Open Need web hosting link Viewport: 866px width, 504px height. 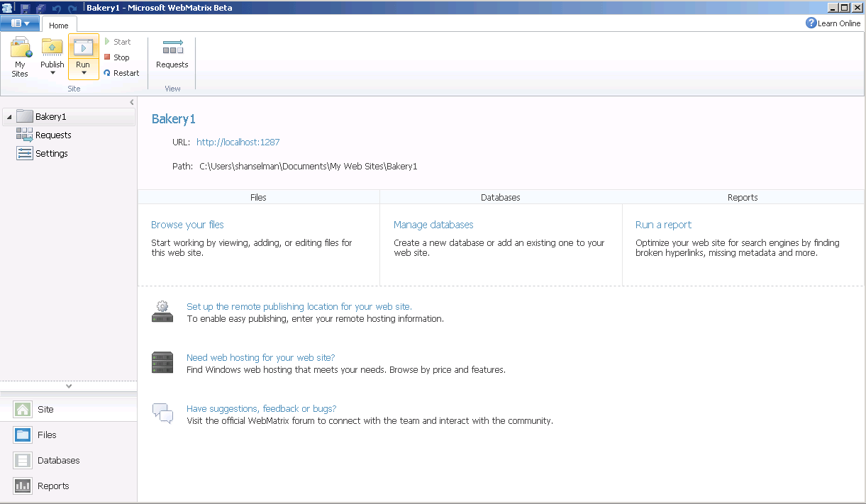tap(260, 358)
